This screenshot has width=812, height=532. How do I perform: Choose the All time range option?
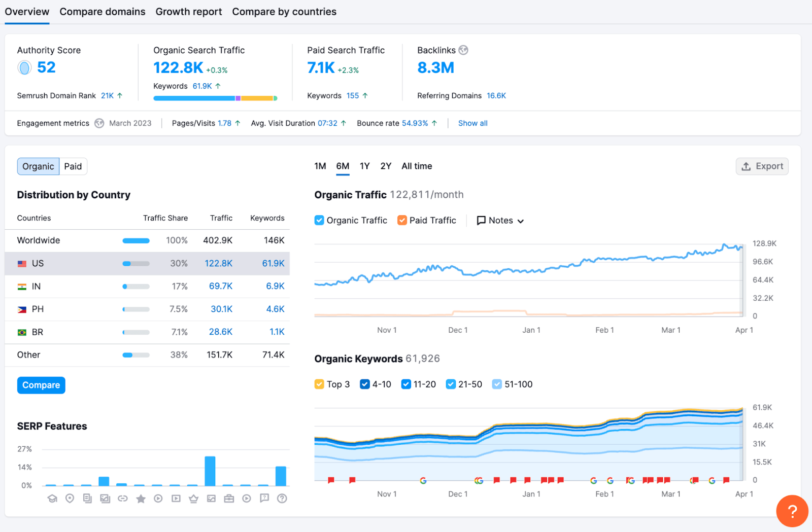417,166
